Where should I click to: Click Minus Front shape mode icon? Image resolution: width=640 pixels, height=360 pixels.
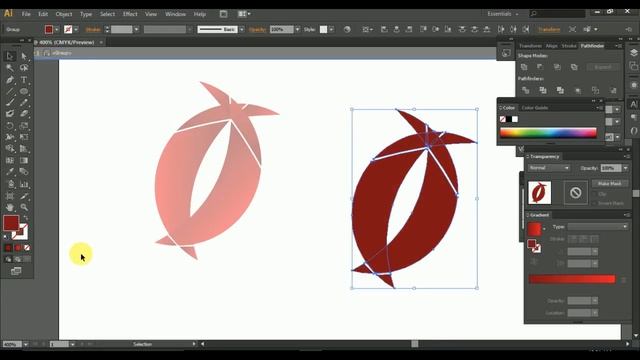(540, 67)
